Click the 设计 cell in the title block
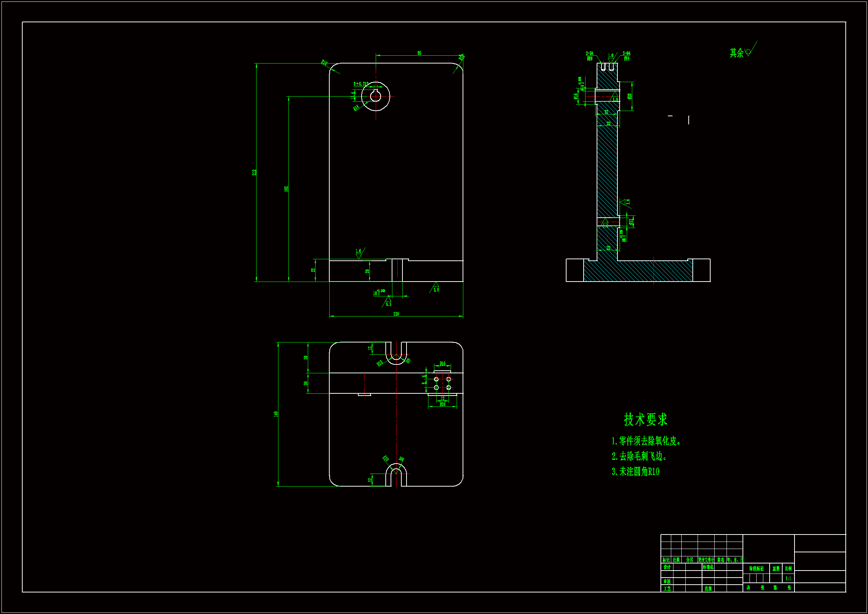Viewport: 868px width, 614px height. tap(666, 567)
